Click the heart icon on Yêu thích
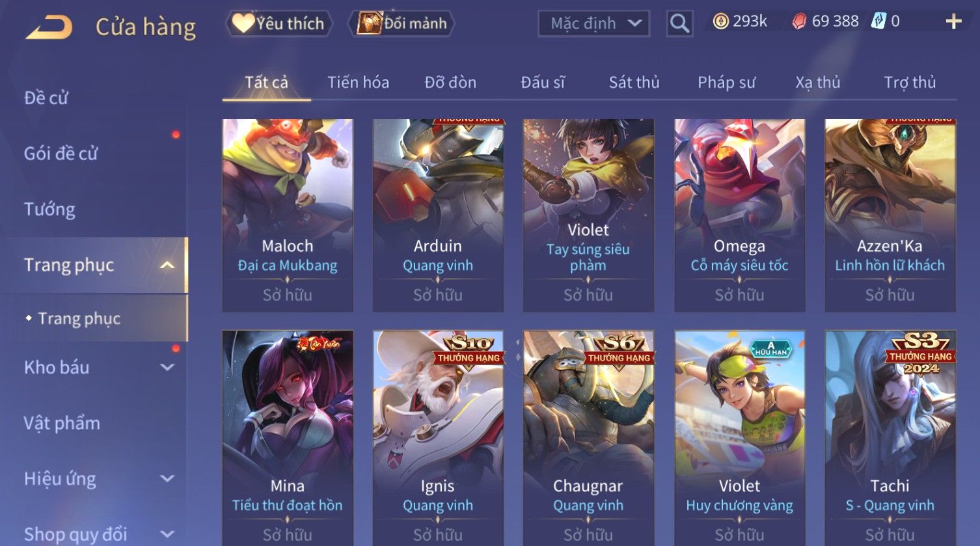This screenshot has width=980, height=546. coord(243,23)
